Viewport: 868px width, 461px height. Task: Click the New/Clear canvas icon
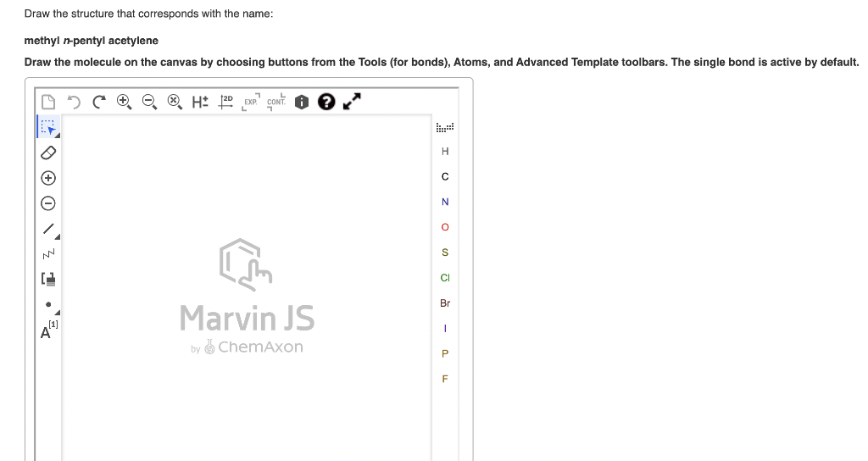(x=48, y=102)
